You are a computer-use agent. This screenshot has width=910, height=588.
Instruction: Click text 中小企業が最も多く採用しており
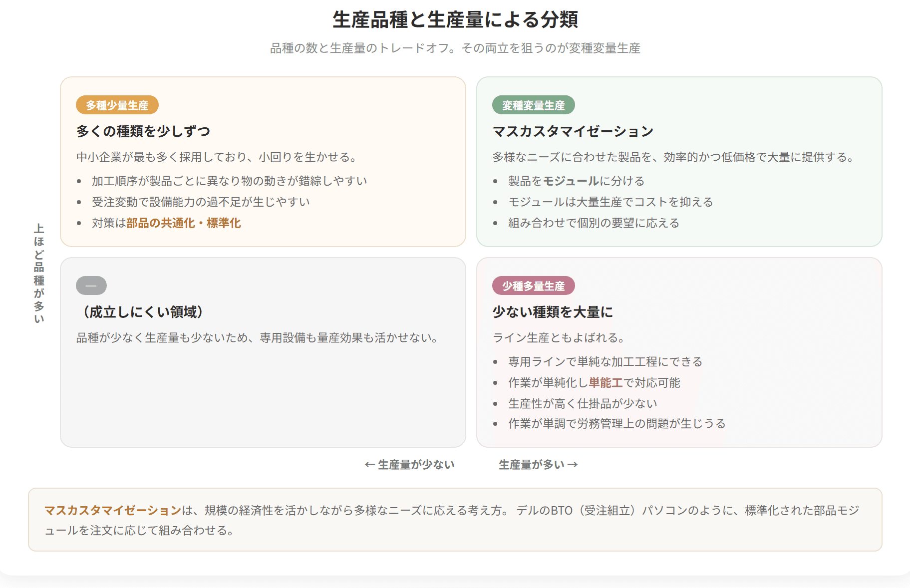click(161, 157)
